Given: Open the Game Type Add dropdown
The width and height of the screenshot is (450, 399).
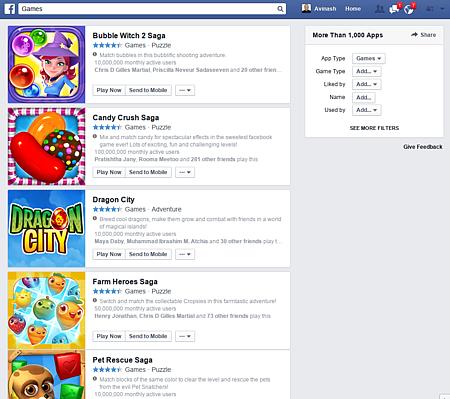Looking at the screenshot, I should click(x=367, y=71).
